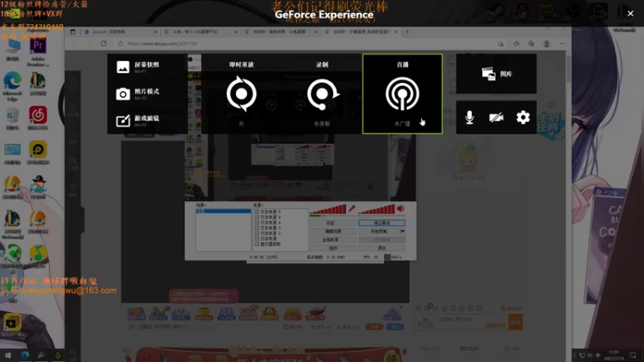Viewport: 644px width, 362px height.
Task: Click the taskbar clock showing 11:01
Action: 614,356
